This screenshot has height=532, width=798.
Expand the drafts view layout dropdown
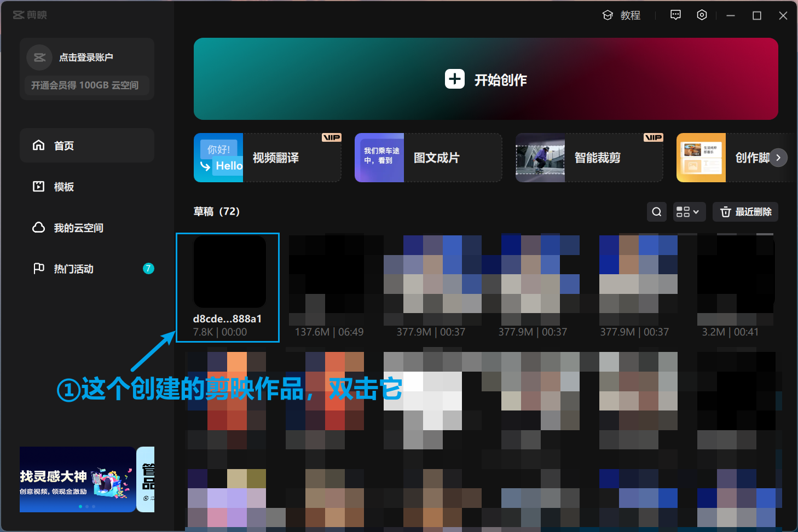pos(689,212)
